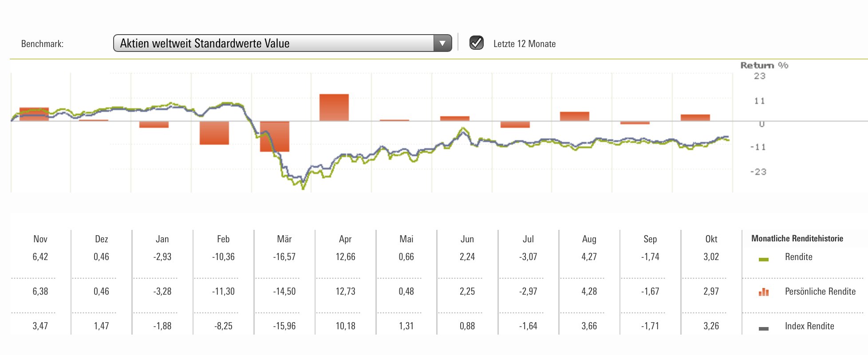Image resolution: width=868 pixels, height=355 pixels.
Task: Click the green Rendite legend swatch
Action: [x=763, y=259]
